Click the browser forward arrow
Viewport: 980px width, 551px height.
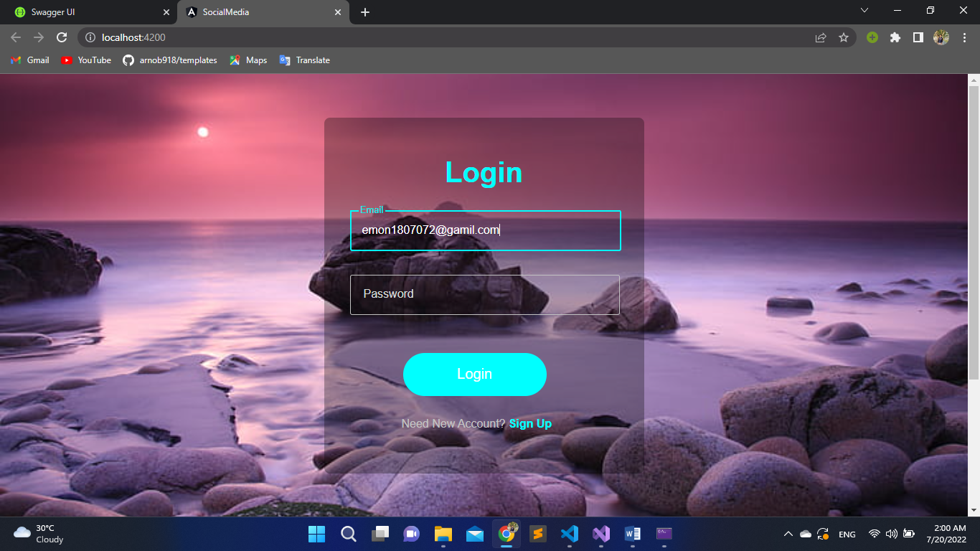click(x=39, y=37)
